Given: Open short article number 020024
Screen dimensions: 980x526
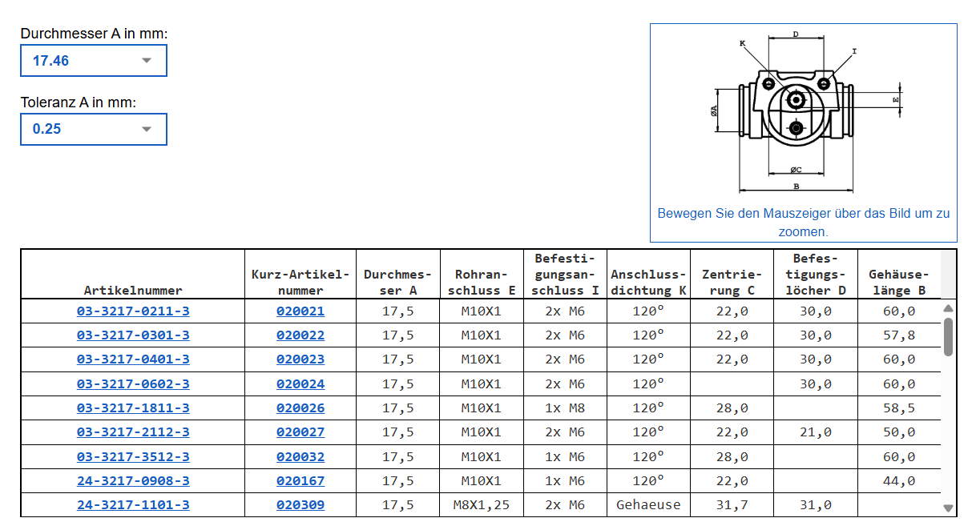Looking at the screenshot, I should click(300, 384).
